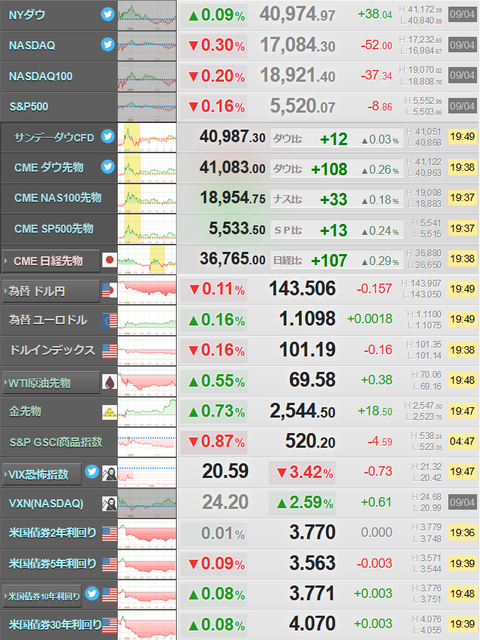Expand the WTI原油先物 button
The height and width of the screenshot is (640, 480).
point(51,382)
